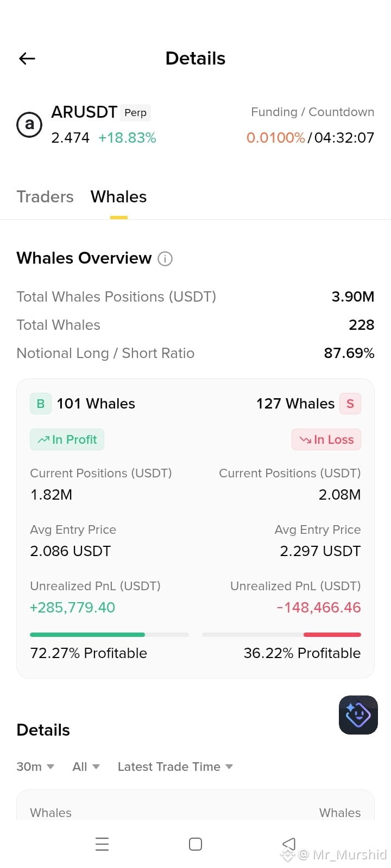Tap the Android back triangle icon
Image resolution: width=391 pixels, height=868 pixels.
pos(289,844)
